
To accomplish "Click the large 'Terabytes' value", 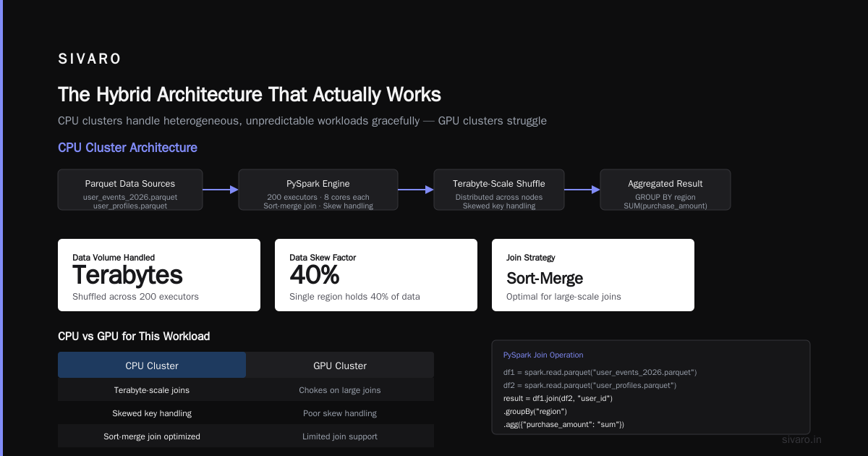I will [x=127, y=276].
